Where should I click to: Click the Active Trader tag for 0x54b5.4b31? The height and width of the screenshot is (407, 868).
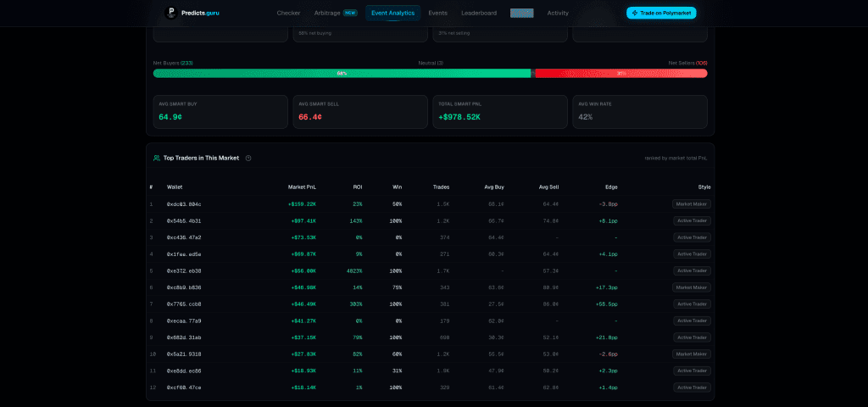point(692,220)
